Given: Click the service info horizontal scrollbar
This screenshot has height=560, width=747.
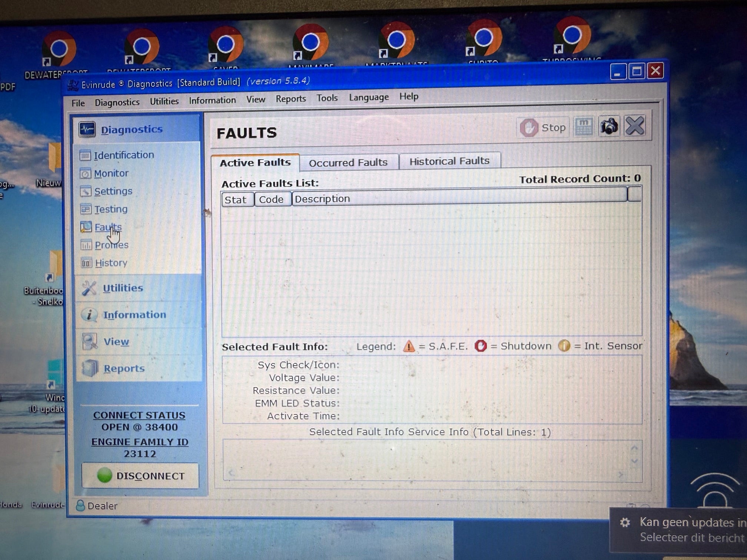Looking at the screenshot, I should click(x=426, y=474).
